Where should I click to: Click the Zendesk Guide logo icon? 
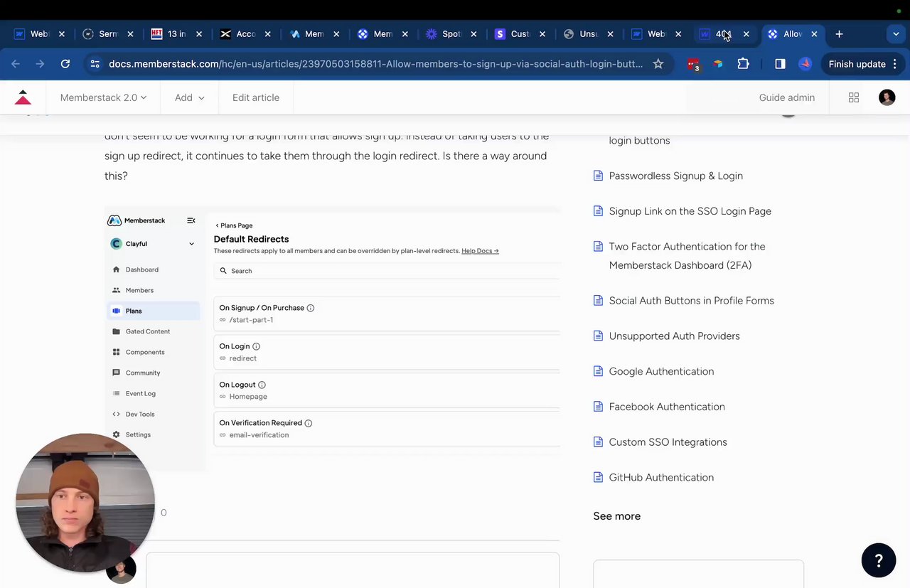tap(23, 97)
